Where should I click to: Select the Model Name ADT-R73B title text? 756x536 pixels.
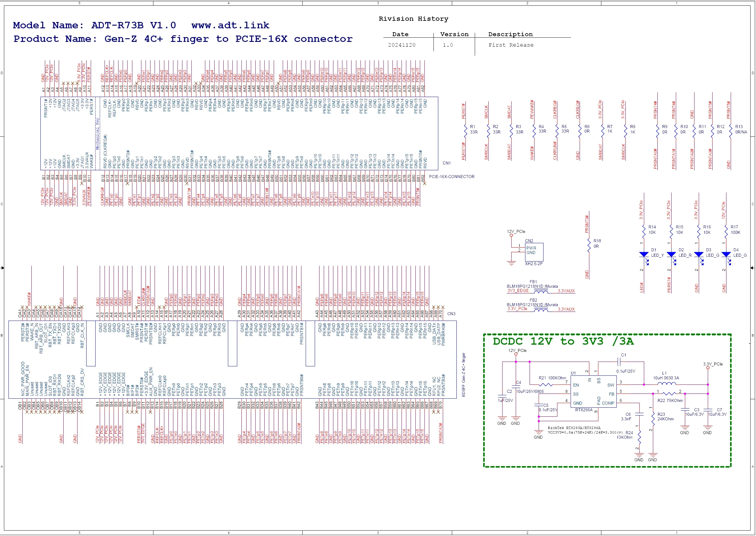click(94, 25)
